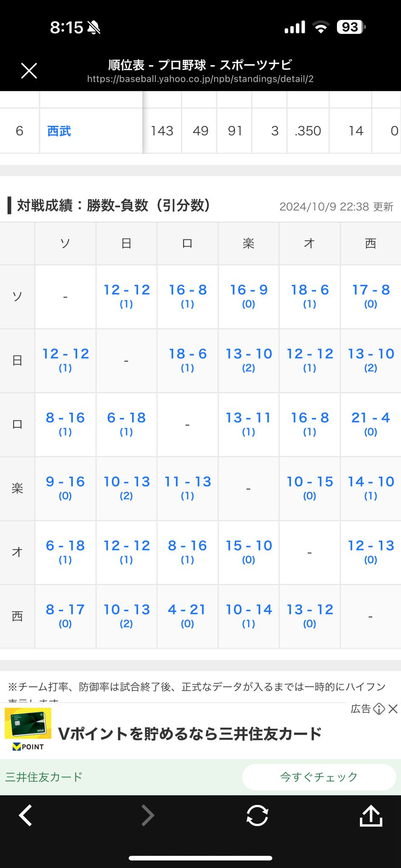401x868 pixels.
Task: Tap the 今すぐチェック button
Action: click(x=319, y=777)
